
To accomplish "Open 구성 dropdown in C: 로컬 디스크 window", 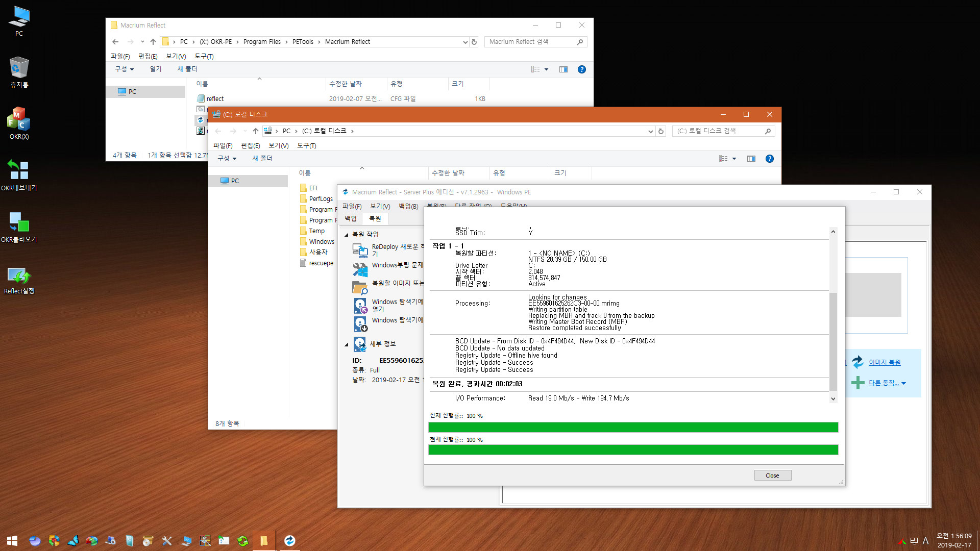I will click(227, 159).
